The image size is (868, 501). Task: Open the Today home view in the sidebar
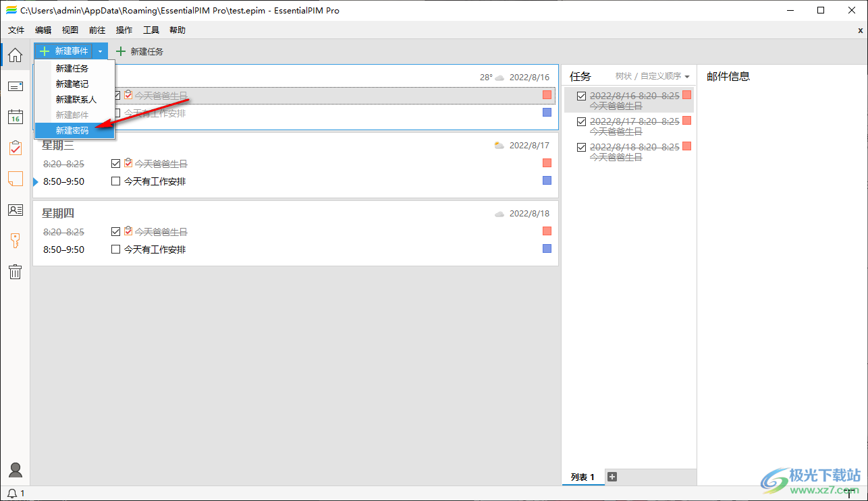15,55
